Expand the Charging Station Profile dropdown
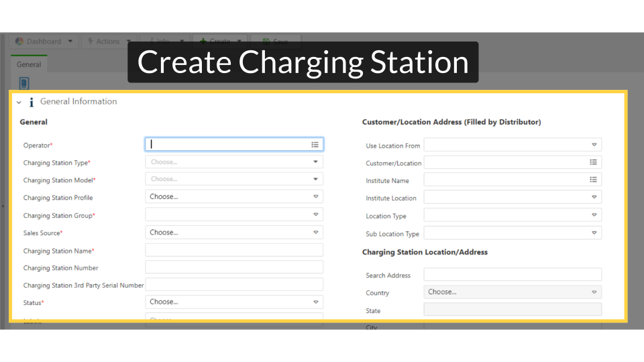The width and height of the screenshot is (644, 362). (234, 196)
